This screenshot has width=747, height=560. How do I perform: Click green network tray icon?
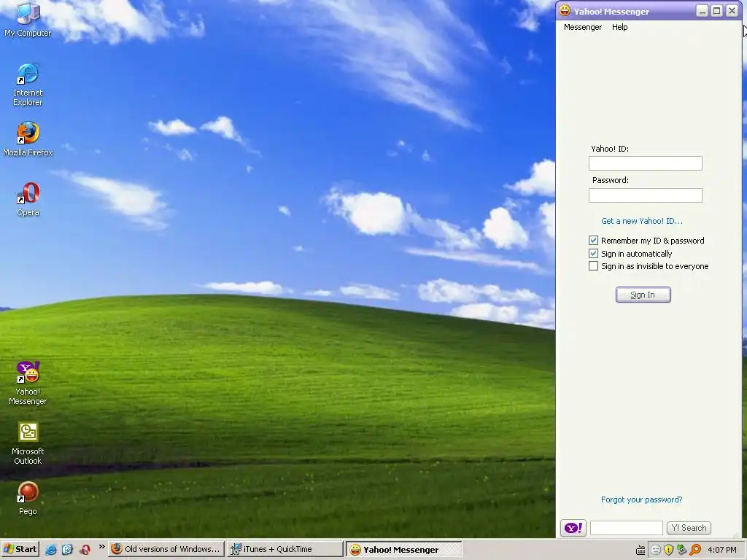coord(682,550)
